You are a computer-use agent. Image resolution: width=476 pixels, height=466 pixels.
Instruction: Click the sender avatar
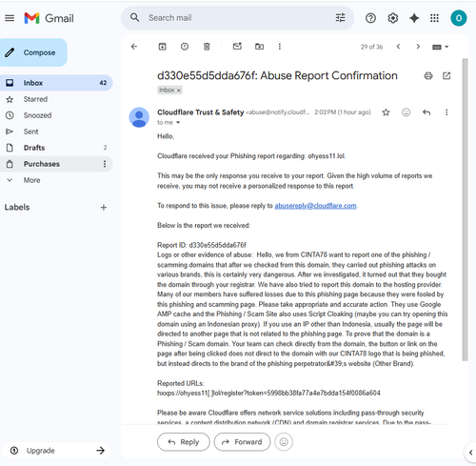139,117
